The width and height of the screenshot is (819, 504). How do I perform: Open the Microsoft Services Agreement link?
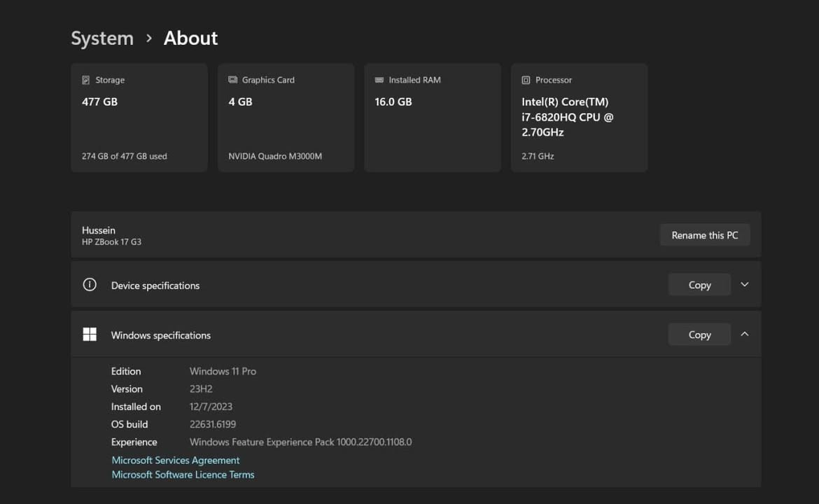click(x=176, y=461)
